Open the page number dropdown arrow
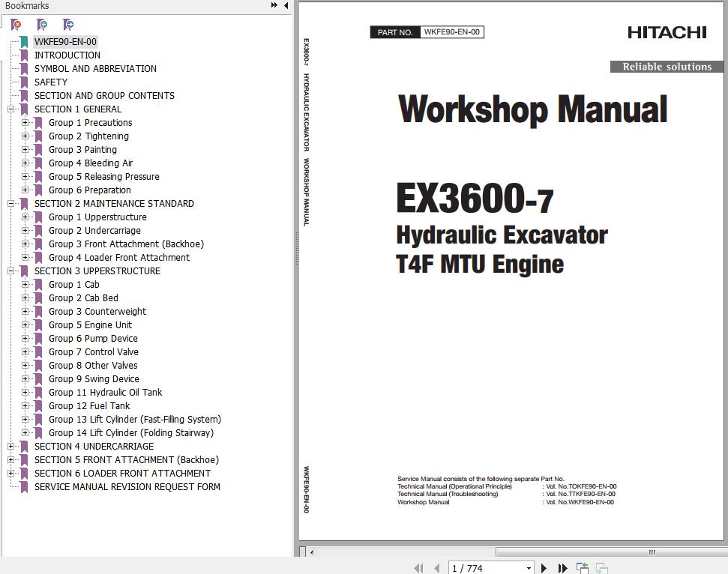Screen dimensions: 728x574 click(529, 569)
